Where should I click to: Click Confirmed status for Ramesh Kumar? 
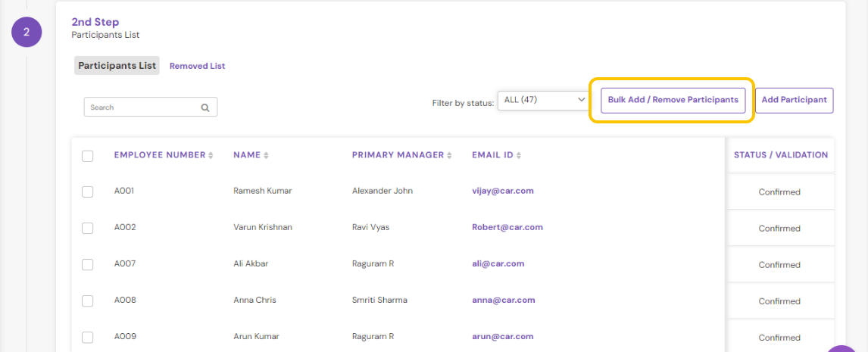pos(779,192)
